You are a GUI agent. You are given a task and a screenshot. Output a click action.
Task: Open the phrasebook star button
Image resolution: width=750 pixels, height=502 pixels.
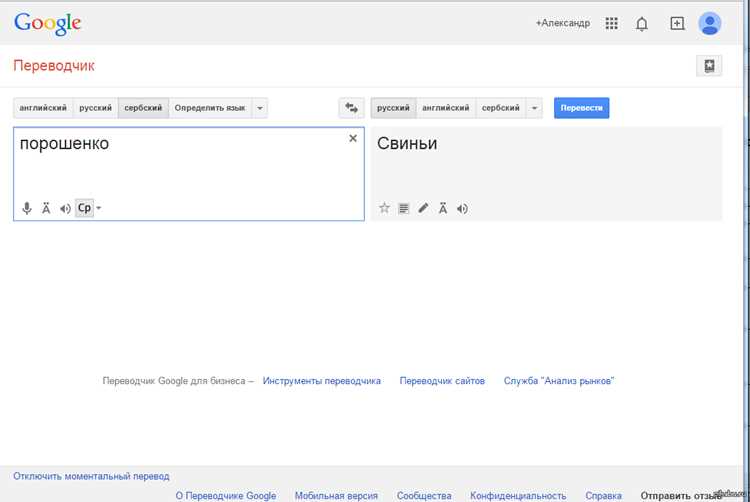click(709, 65)
